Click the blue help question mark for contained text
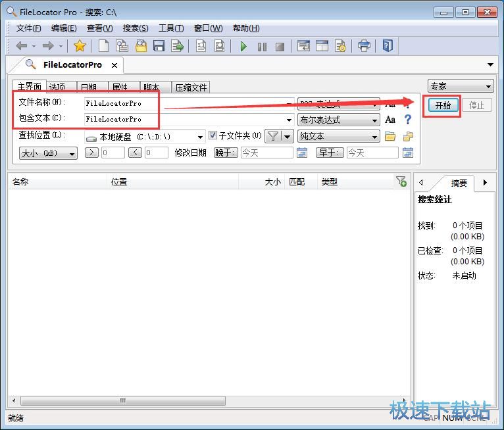Image resolution: width=504 pixels, height=430 pixels. pyautogui.click(x=408, y=120)
